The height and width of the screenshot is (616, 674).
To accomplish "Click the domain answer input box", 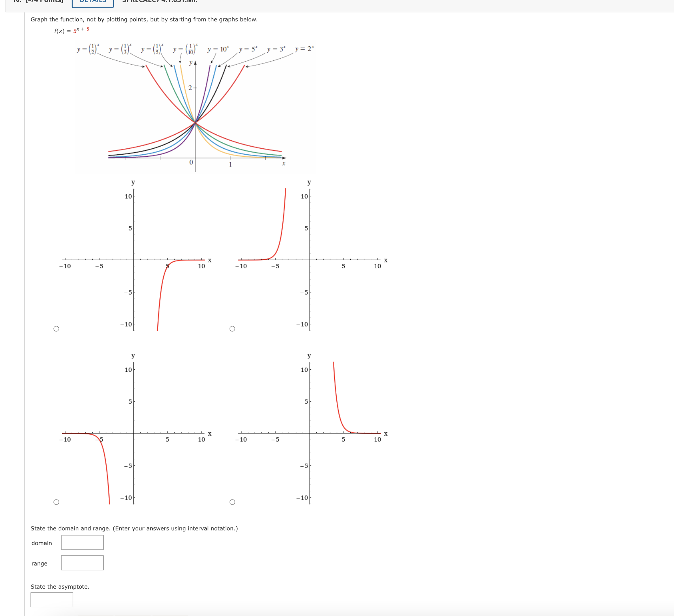I will tap(82, 542).
